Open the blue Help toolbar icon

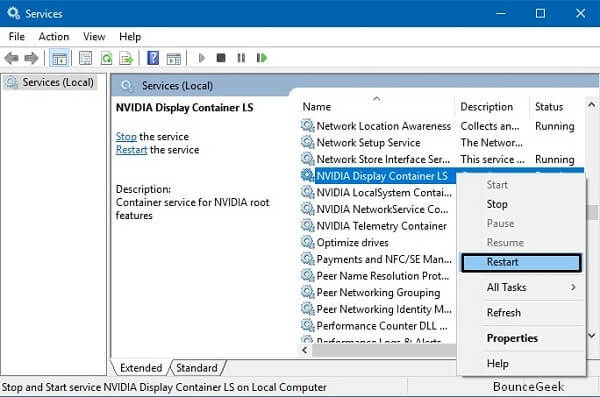[153, 58]
